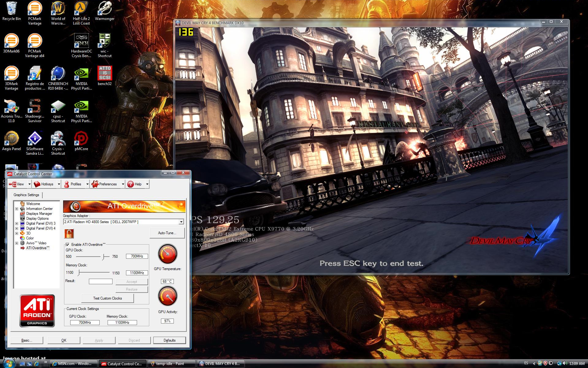Open the Graphics Adapter dropdown

point(181,222)
